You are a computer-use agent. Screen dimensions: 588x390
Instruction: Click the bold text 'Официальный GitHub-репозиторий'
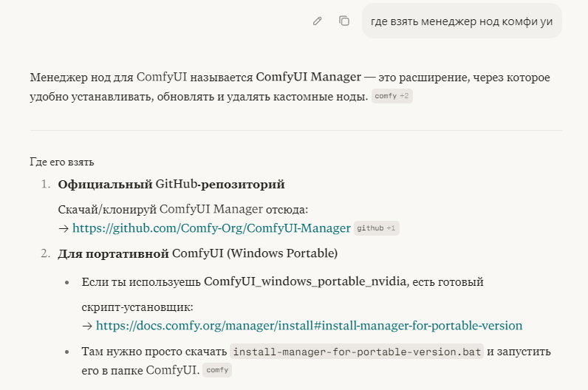(x=171, y=185)
